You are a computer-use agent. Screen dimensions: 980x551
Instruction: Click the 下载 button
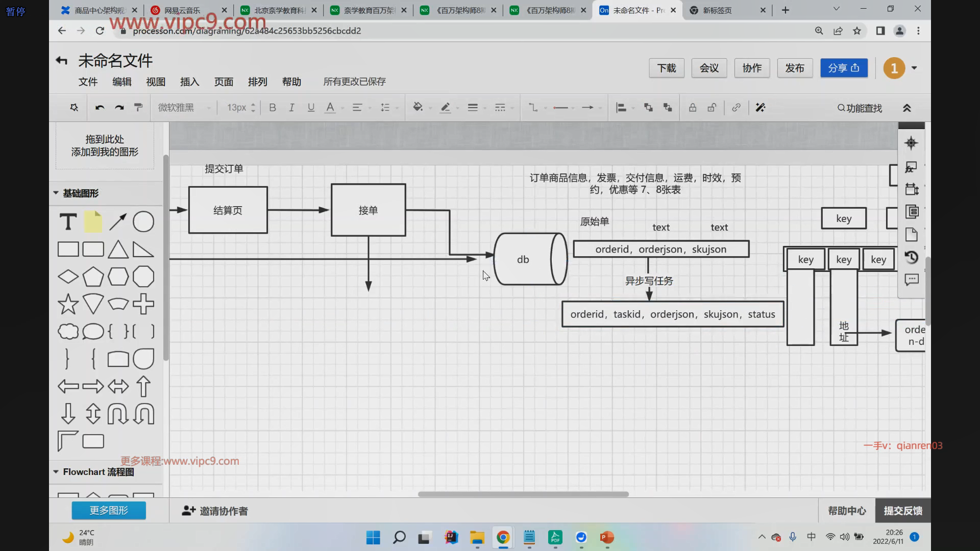pos(666,68)
